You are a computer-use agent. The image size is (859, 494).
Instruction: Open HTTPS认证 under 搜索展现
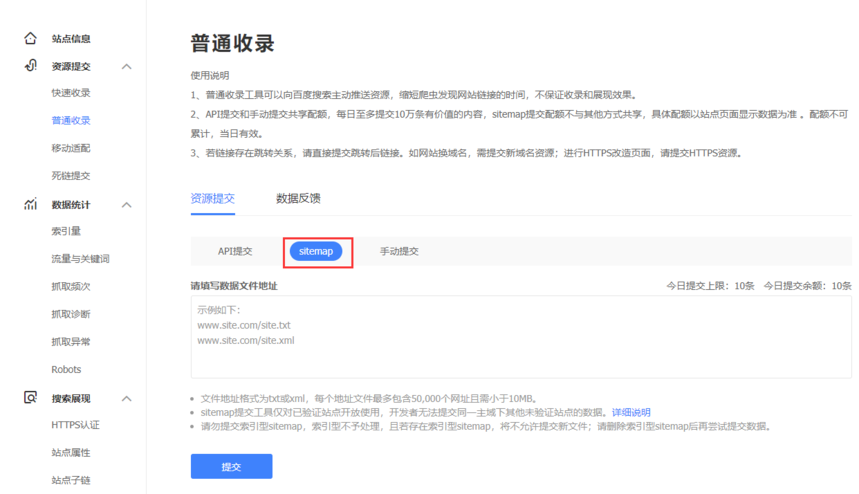(x=75, y=425)
